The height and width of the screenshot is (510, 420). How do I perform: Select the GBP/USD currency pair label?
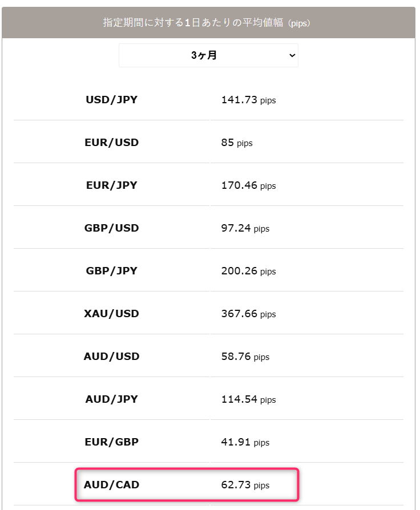point(112,228)
